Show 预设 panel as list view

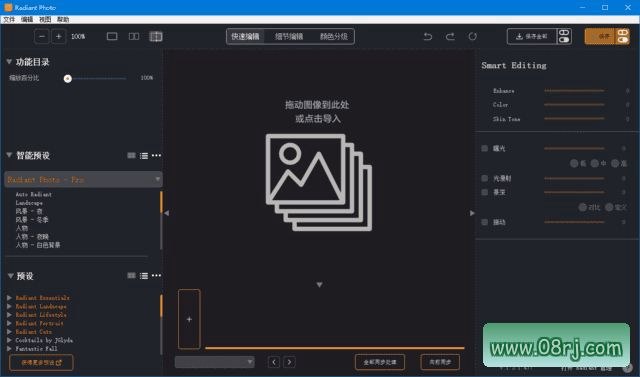[144, 276]
